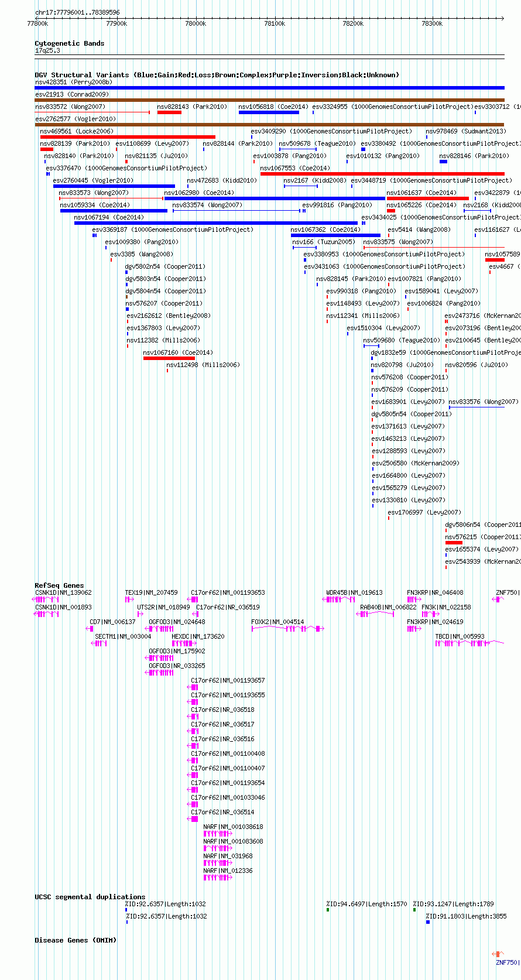
Task: Select the 77900k ruler tick label
Action: click(x=116, y=23)
